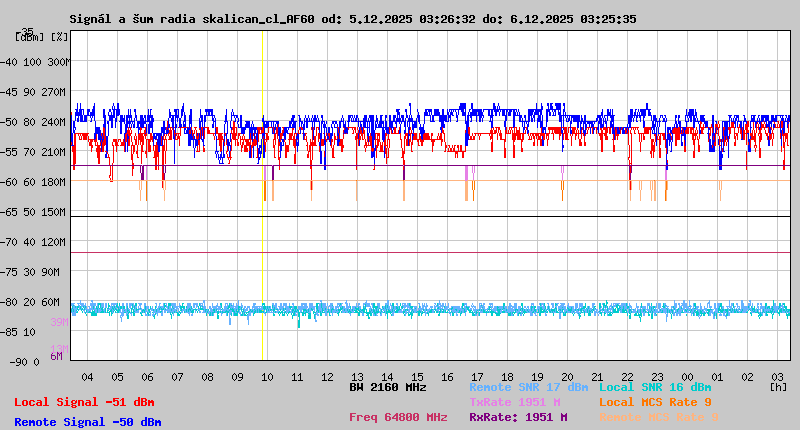Select the Remote SNR 17 dBm legend entry
The width and height of the screenshot is (800, 430).
click(528, 387)
